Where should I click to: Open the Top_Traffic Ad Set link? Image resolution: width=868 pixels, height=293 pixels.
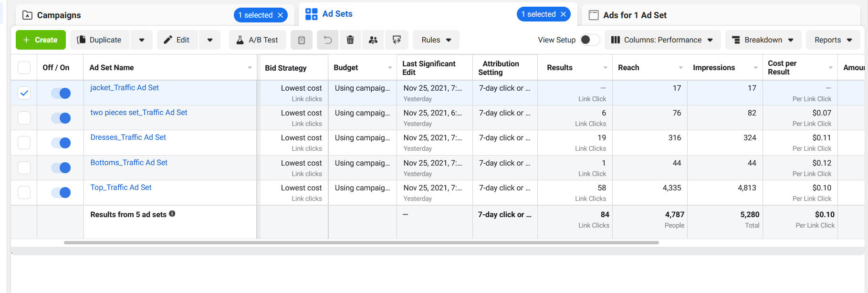tap(121, 188)
